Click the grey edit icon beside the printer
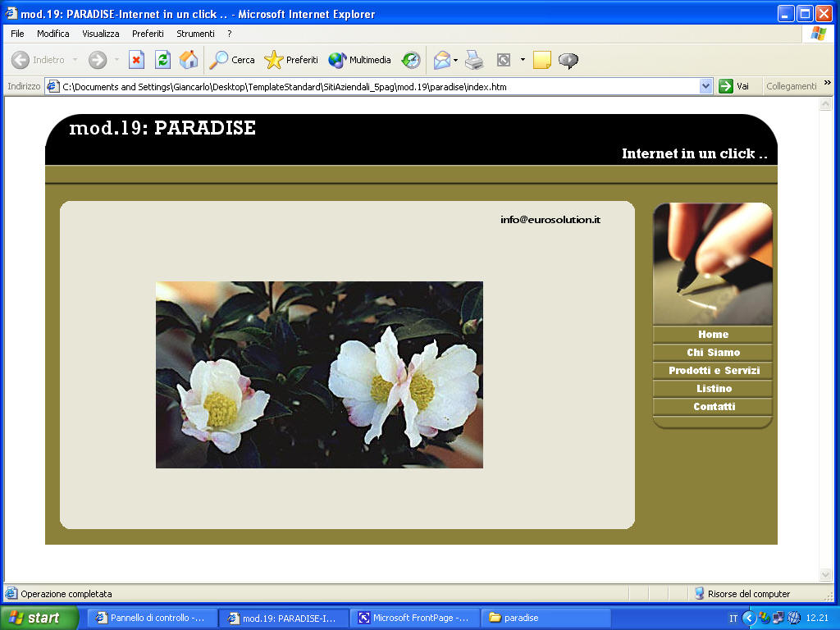The width and height of the screenshot is (840, 630). point(504,60)
